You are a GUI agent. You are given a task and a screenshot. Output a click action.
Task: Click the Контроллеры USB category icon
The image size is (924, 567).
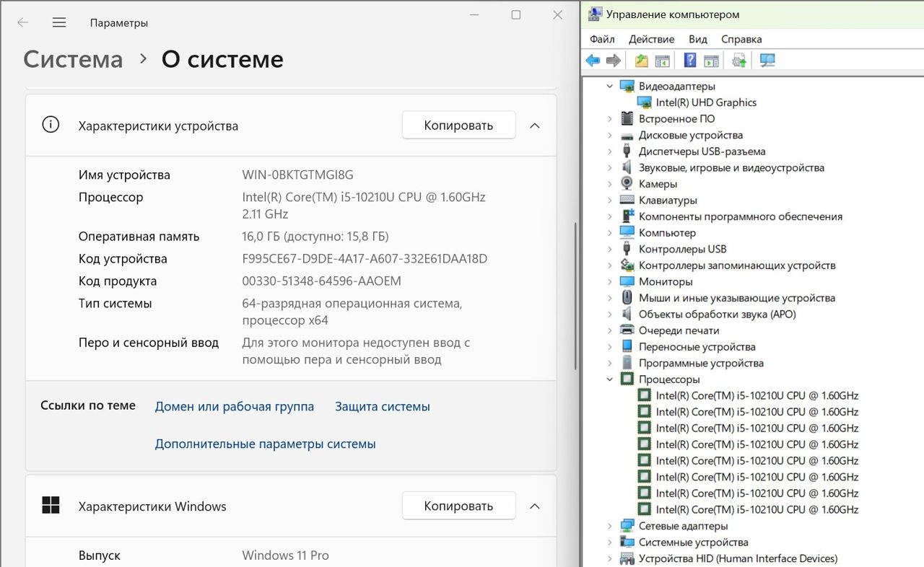(627, 249)
